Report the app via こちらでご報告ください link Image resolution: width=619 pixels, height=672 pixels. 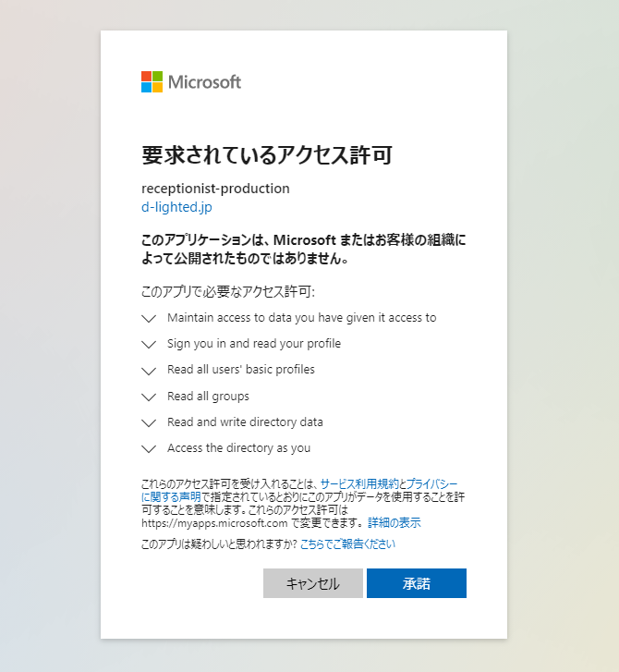(x=347, y=544)
